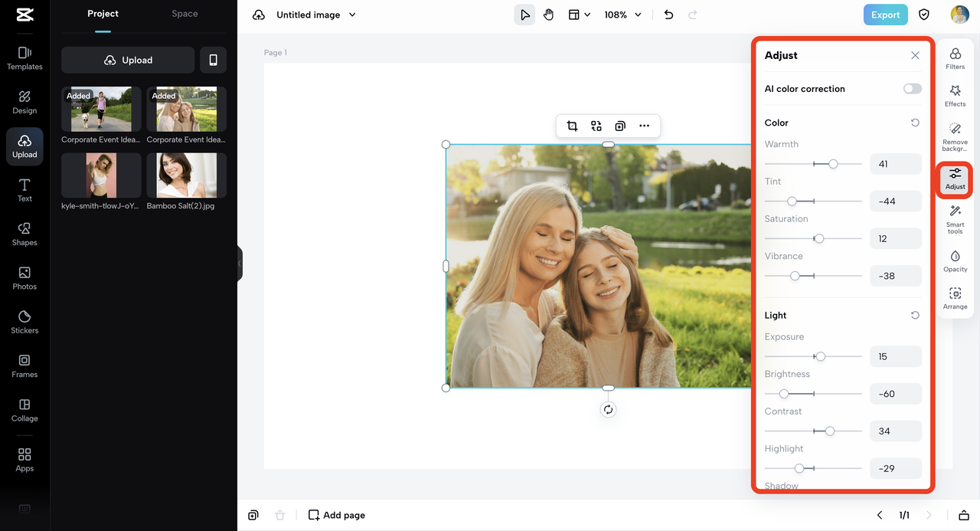Viewport: 980px width, 531px height.
Task: Click the Warmth slider
Action: (x=813, y=164)
